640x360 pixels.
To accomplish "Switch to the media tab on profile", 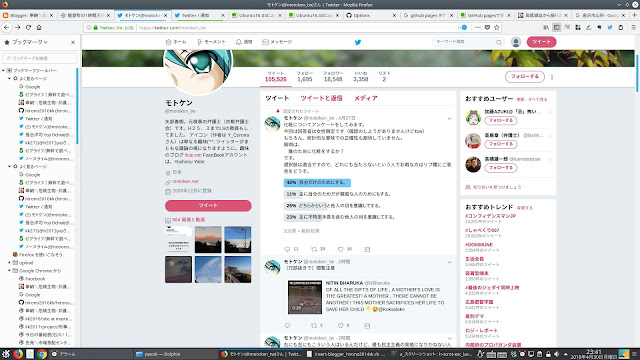I will click(365, 98).
